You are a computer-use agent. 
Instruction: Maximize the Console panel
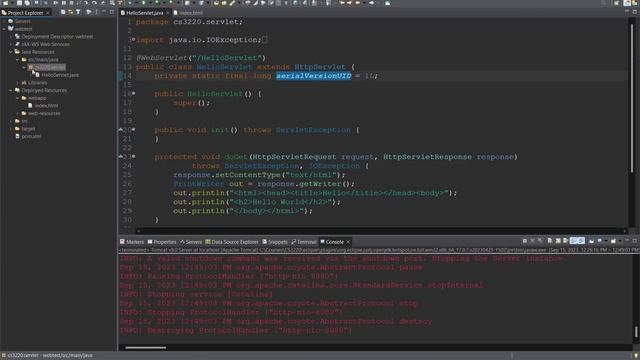(635, 241)
